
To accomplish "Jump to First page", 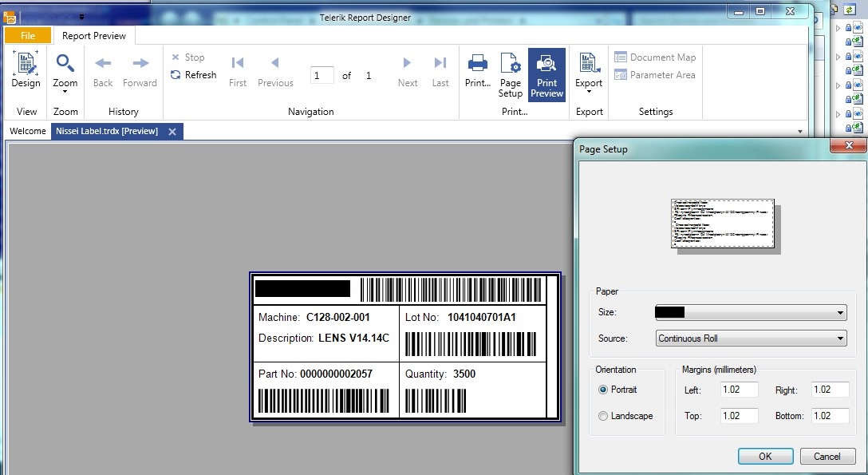I will click(x=238, y=71).
